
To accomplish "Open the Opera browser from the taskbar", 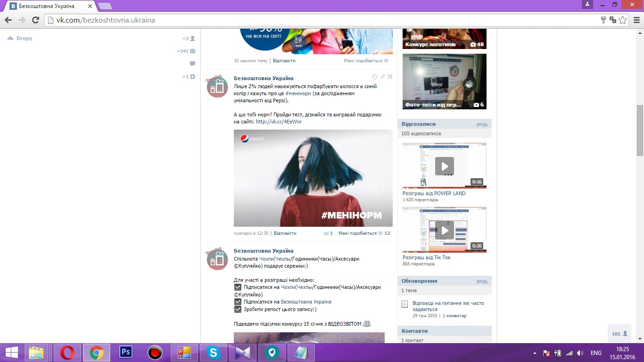I will point(67,353).
